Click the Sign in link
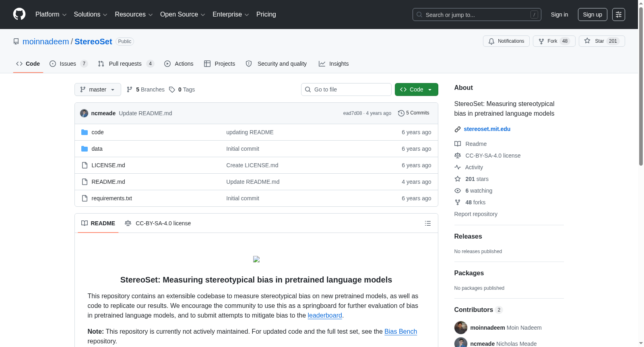Image resolution: width=644 pixels, height=347 pixels. click(x=559, y=15)
